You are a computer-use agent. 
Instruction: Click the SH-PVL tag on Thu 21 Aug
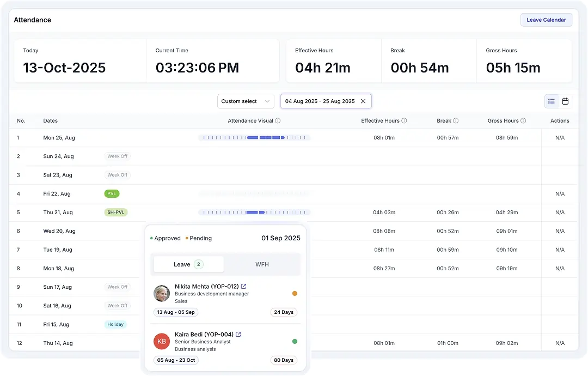tap(116, 213)
